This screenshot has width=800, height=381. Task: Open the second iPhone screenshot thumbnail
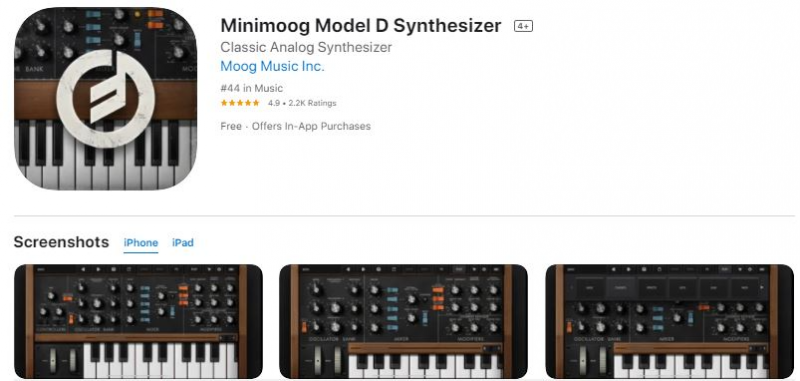404,321
